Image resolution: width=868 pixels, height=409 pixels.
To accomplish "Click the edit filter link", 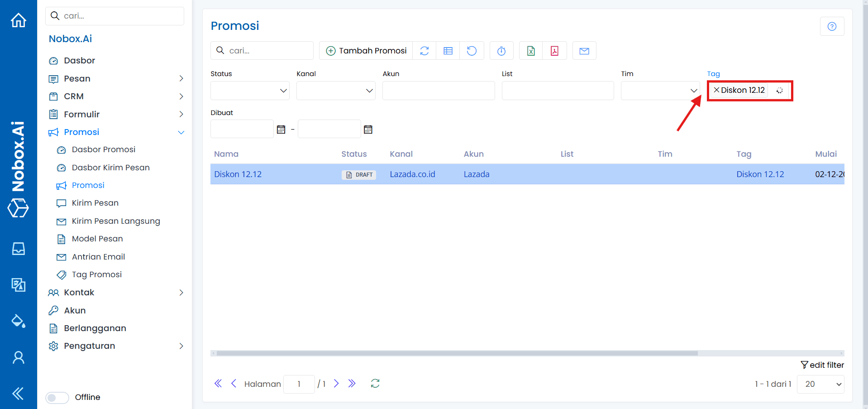I will pos(822,365).
